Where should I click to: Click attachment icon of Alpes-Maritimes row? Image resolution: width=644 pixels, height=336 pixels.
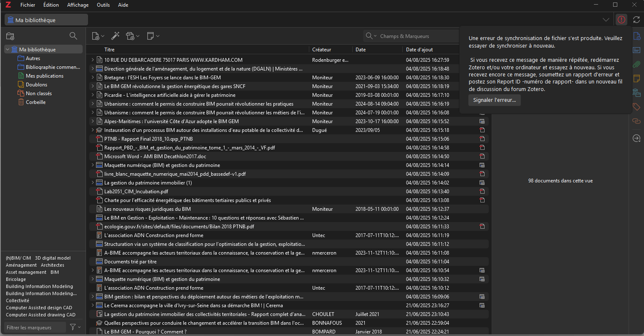coord(482,121)
